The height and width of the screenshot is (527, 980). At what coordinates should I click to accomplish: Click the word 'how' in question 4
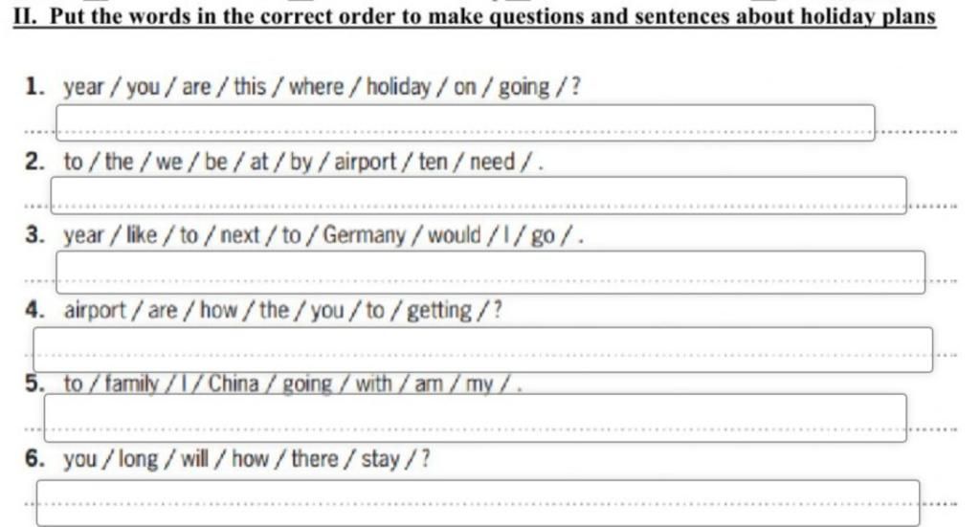coord(219,310)
